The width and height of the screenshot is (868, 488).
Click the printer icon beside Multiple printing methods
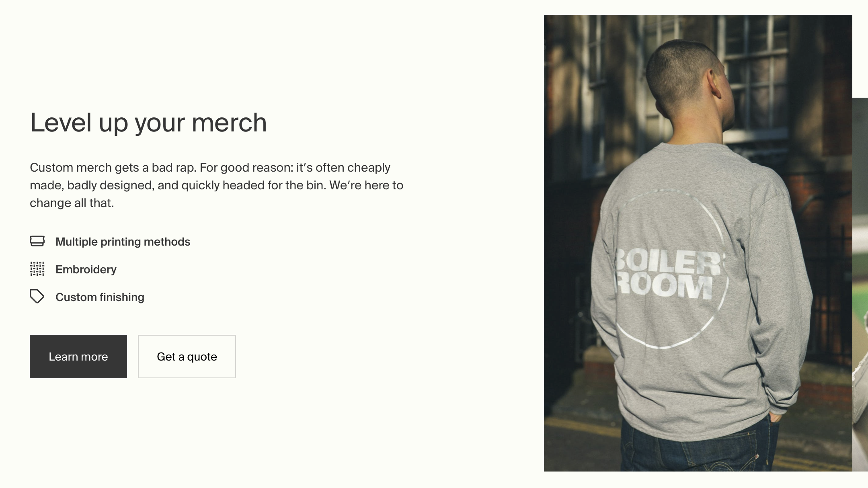point(37,241)
